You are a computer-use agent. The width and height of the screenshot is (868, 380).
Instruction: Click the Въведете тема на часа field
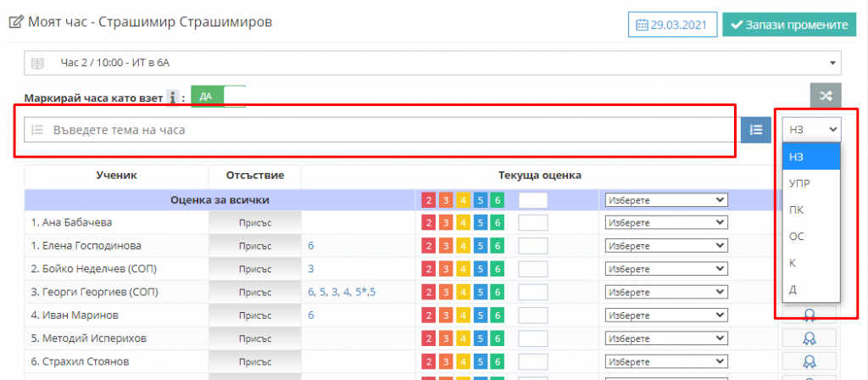(377, 130)
